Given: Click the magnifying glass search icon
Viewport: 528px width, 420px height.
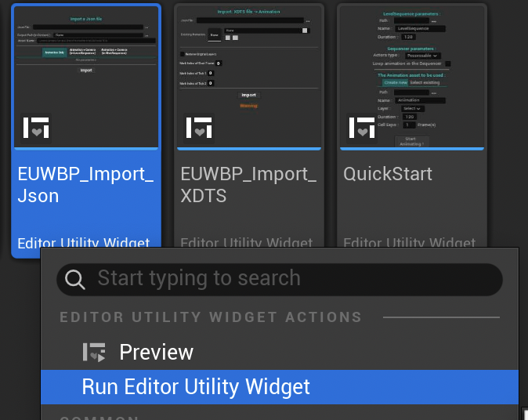Looking at the screenshot, I should tap(75, 279).
